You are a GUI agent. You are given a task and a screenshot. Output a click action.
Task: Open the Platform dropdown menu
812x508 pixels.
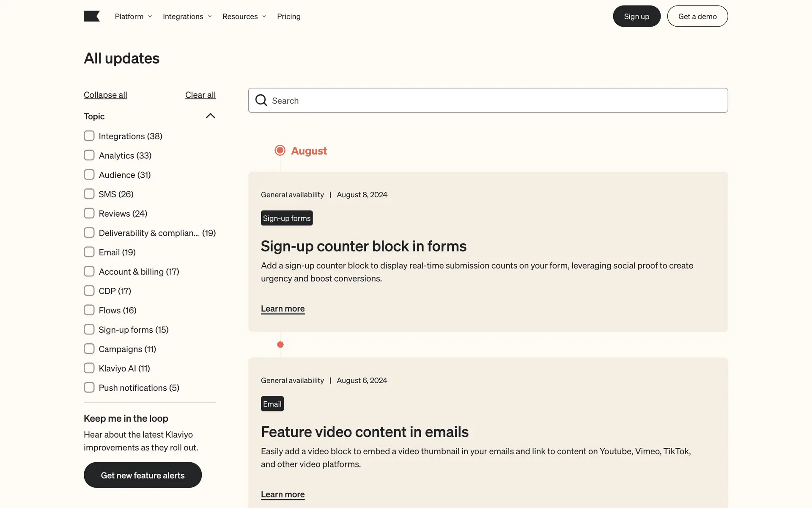[133, 17]
